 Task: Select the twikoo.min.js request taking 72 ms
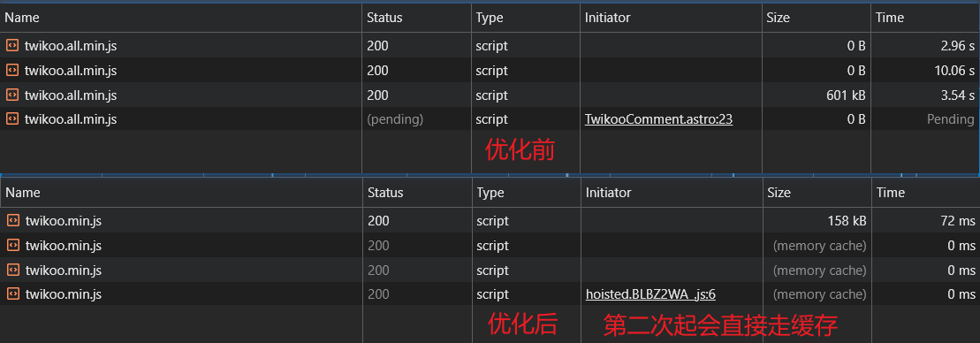(490, 220)
